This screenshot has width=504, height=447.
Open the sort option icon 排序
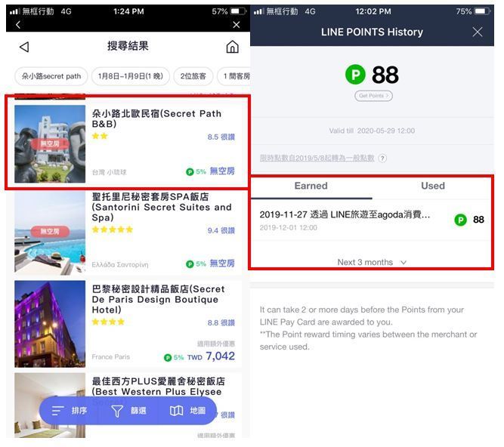pos(58,411)
